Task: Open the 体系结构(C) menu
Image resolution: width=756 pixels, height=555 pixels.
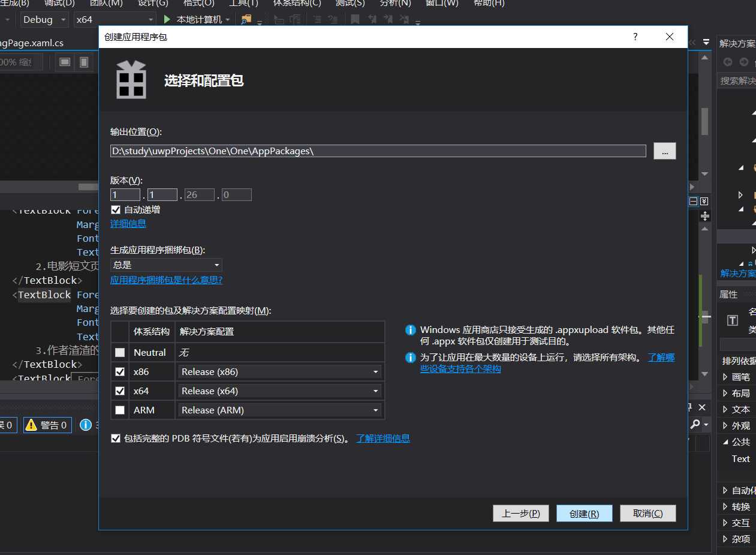Action: tap(297, 3)
